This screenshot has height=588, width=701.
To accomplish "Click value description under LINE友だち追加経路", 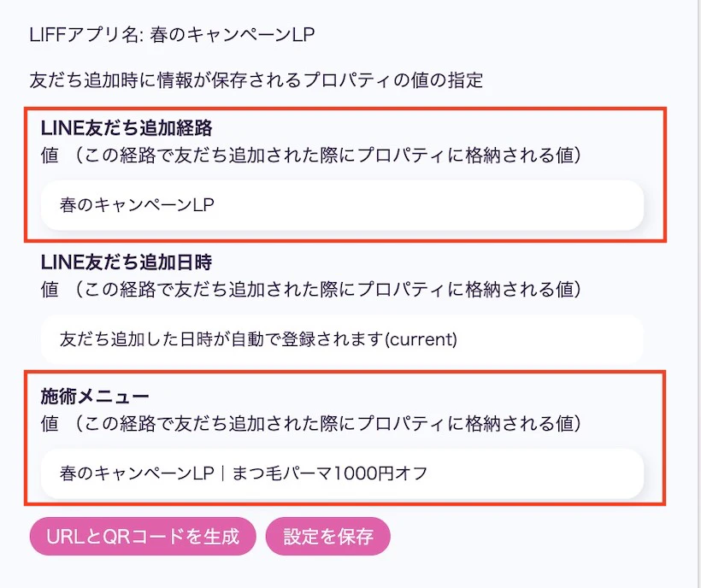I will tap(311, 156).
